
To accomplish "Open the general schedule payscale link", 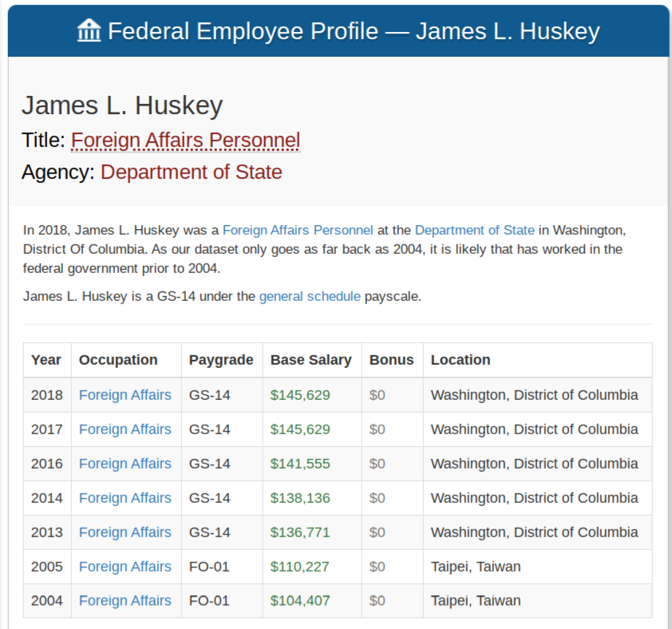I will (310, 296).
